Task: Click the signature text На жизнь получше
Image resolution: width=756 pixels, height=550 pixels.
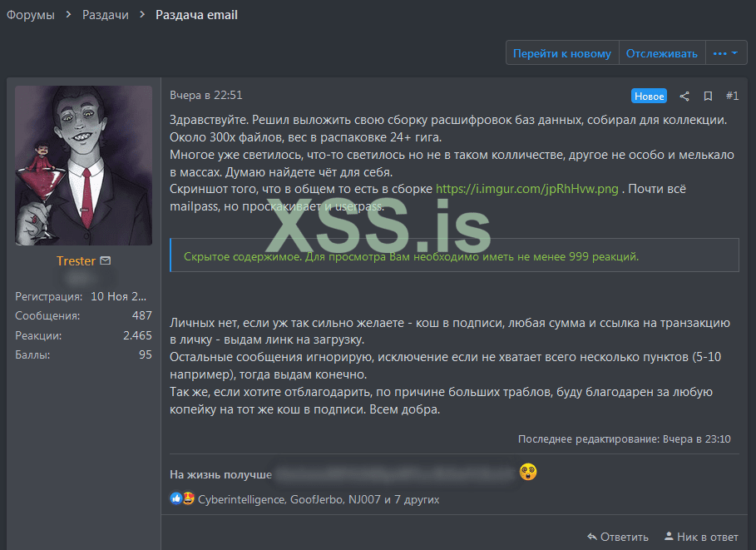Action: click(x=221, y=475)
